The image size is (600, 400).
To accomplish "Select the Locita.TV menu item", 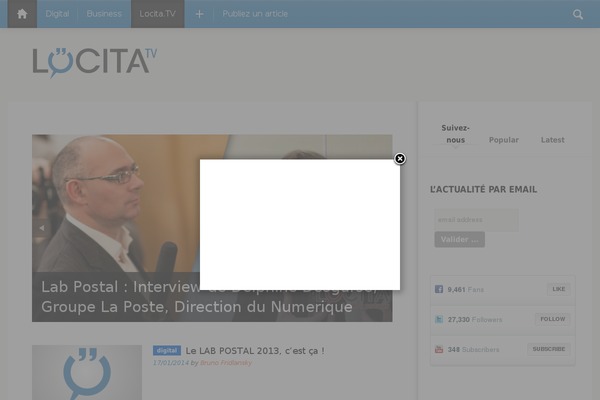I will coord(158,14).
